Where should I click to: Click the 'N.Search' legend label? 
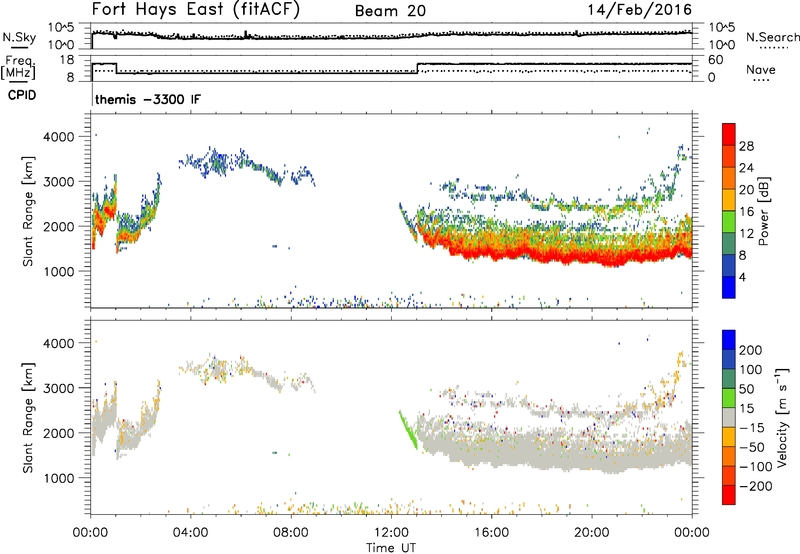pyautogui.click(x=773, y=37)
